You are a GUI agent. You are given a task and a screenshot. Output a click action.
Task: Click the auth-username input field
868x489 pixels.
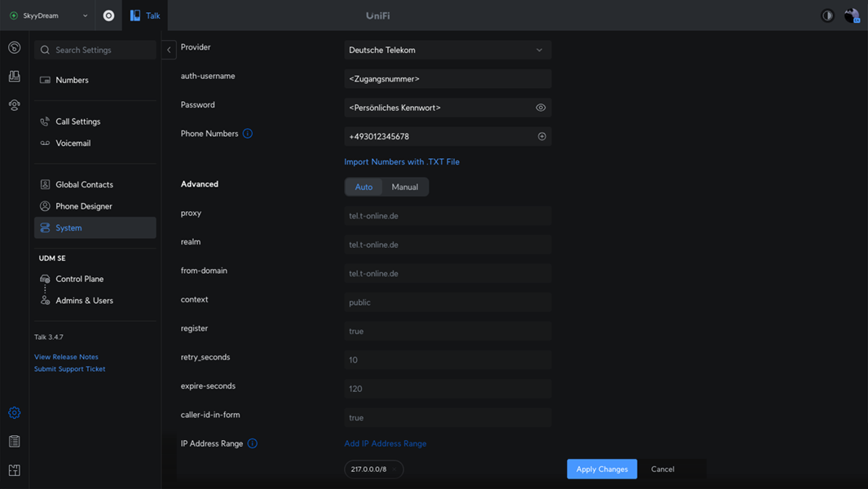pyautogui.click(x=447, y=79)
